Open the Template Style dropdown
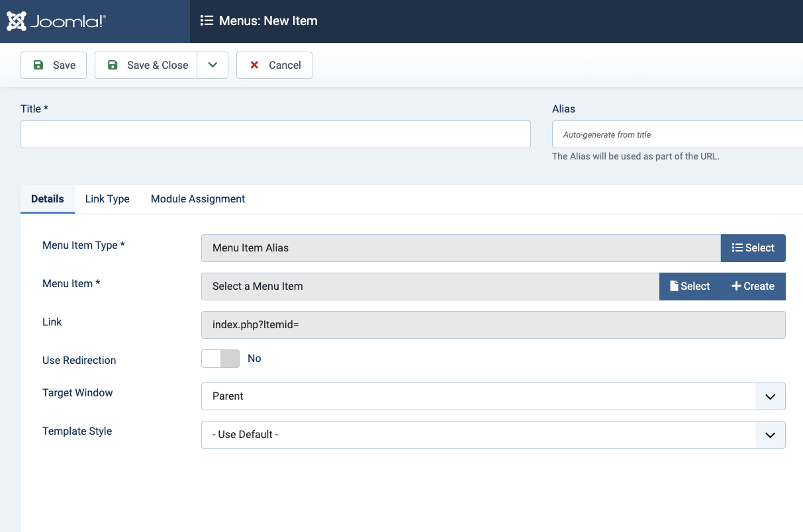The height and width of the screenshot is (532, 803). coord(493,434)
